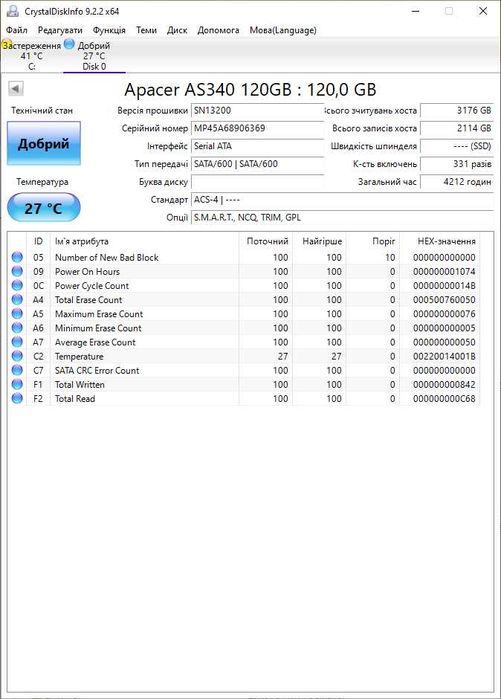Click the options field S.M.A.R.T., NCQ, TRIM, GPL

click(342, 218)
